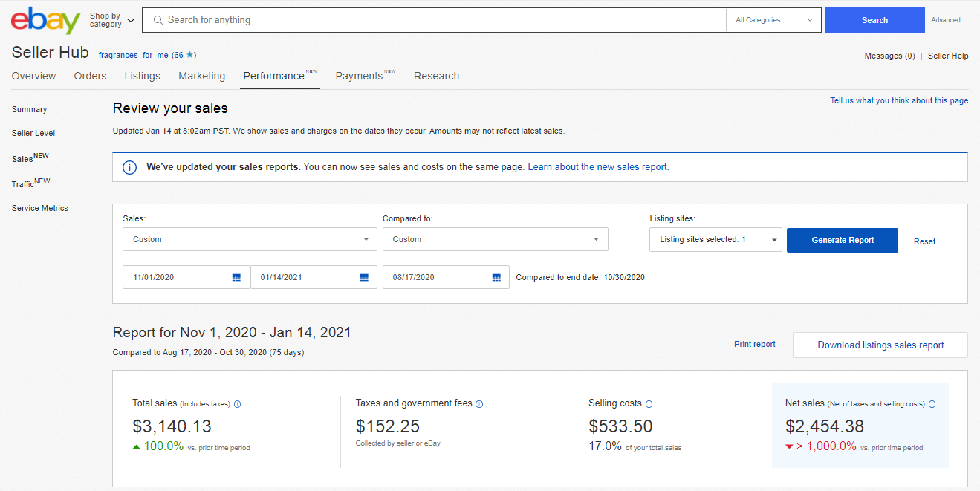Open calendar picker for 08/17/2020 comparison date
980x491 pixels.
(x=496, y=277)
